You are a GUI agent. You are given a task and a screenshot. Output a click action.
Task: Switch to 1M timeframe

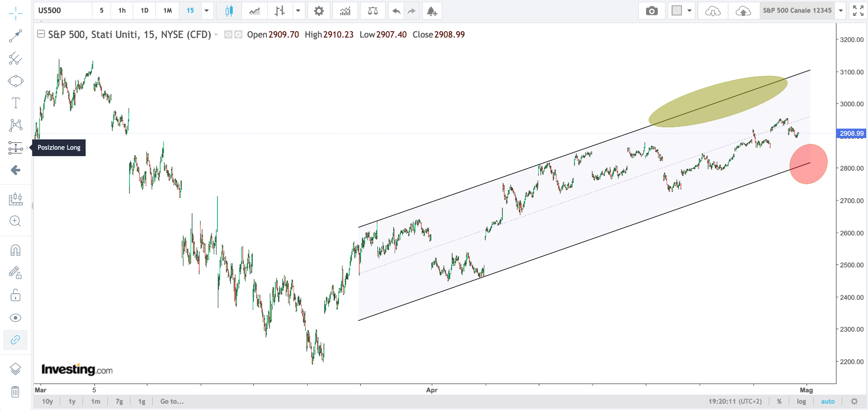tap(168, 10)
